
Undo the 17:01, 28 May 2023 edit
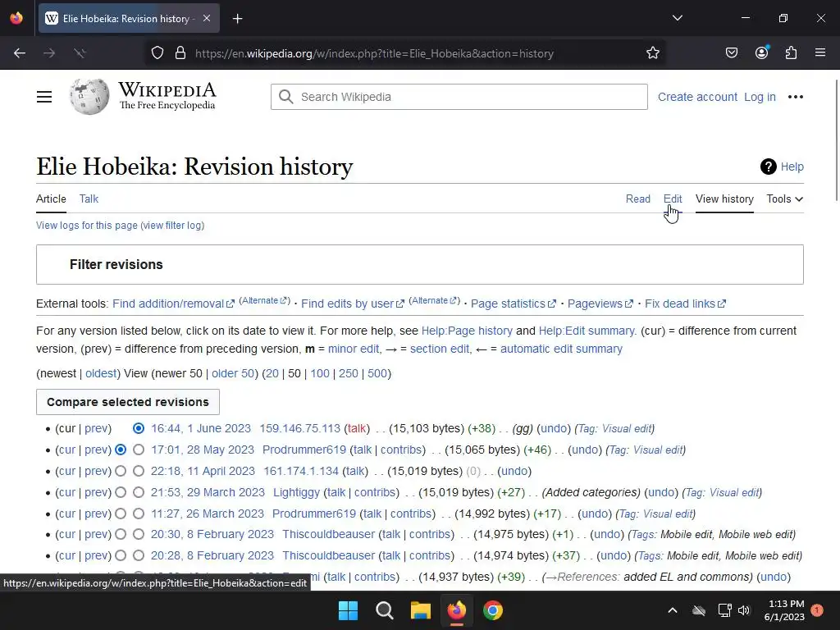click(585, 450)
